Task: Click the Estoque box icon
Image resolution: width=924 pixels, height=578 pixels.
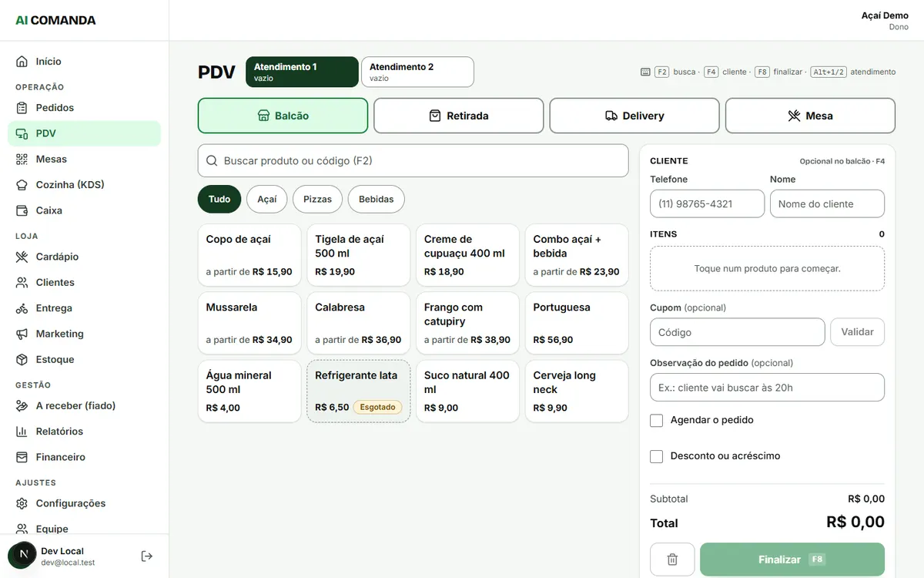Action: pyautogui.click(x=22, y=359)
